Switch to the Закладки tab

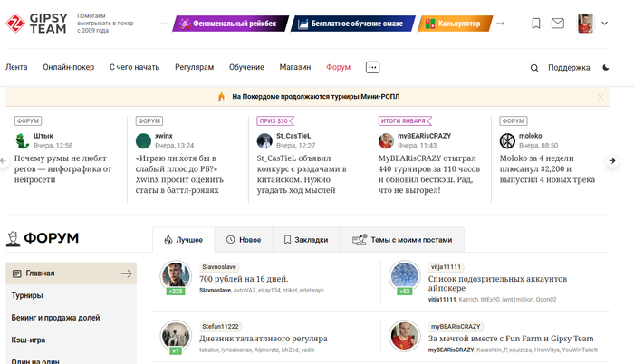(306, 240)
